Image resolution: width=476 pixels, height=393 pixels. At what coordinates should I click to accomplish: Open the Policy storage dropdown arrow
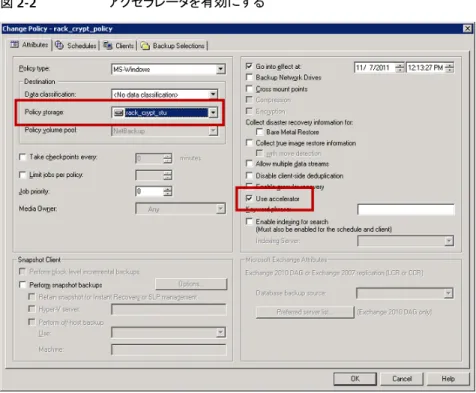pyautogui.click(x=213, y=113)
